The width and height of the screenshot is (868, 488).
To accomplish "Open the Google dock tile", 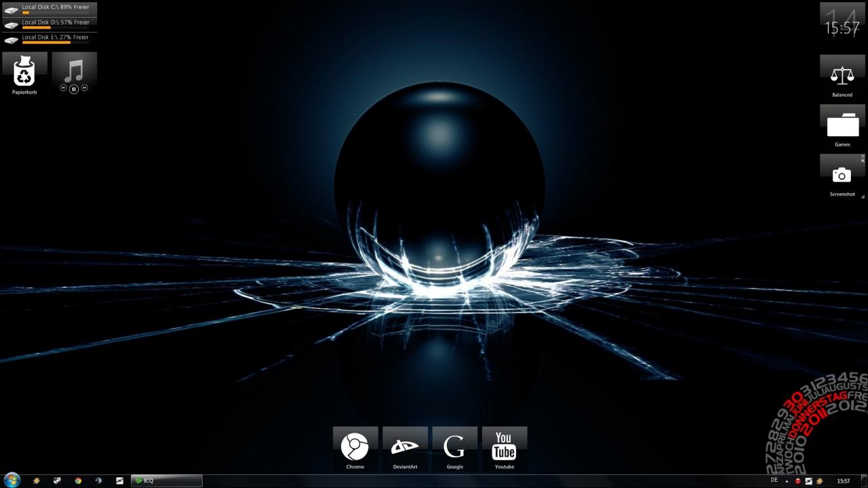I will (x=454, y=448).
